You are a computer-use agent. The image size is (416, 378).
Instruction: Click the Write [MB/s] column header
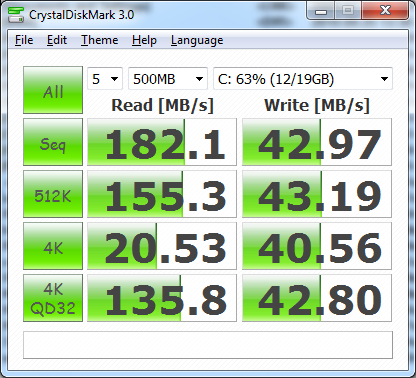[x=317, y=105]
